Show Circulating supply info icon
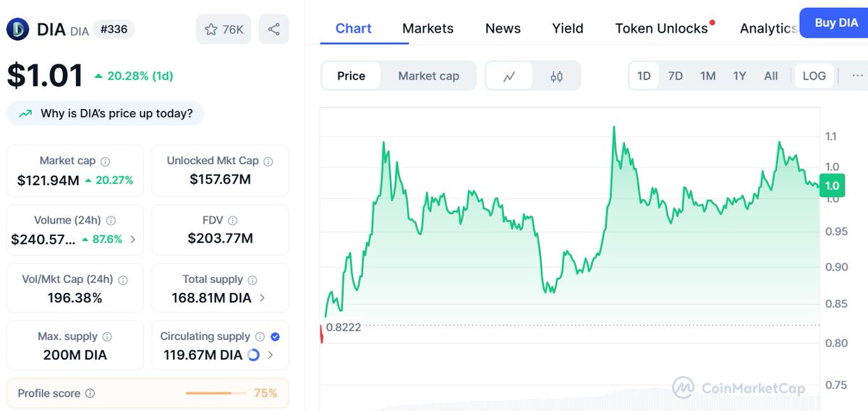The width and height of the screenshot is (868, 411). (x=259, y=337)
